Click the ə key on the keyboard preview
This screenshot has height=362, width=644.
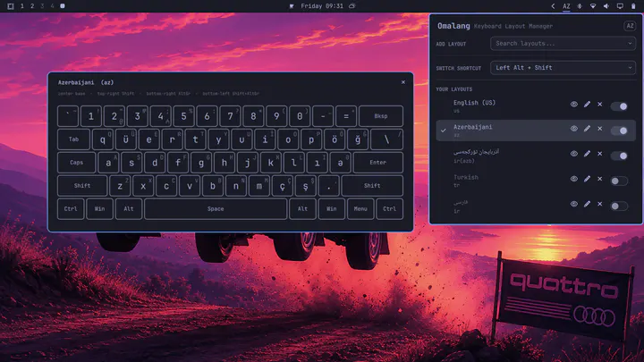[x=340, y=163]
